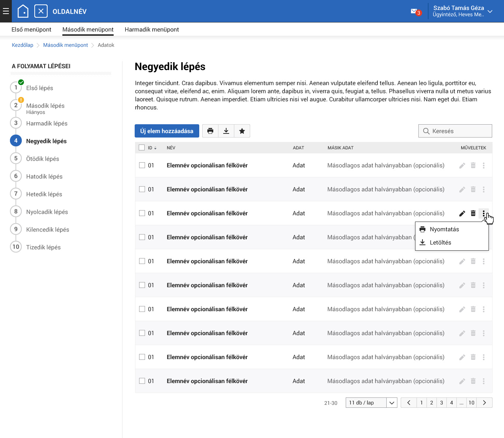Check the checkbox in the ninth table row

(x=142, y=357)
